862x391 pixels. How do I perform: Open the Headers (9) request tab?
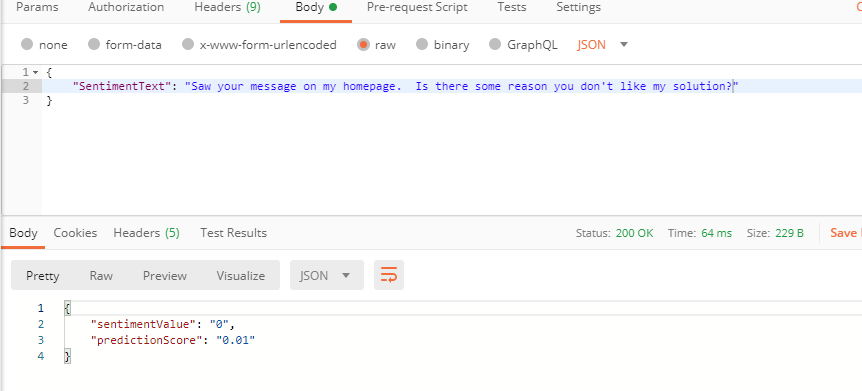(x=228, y=8)
